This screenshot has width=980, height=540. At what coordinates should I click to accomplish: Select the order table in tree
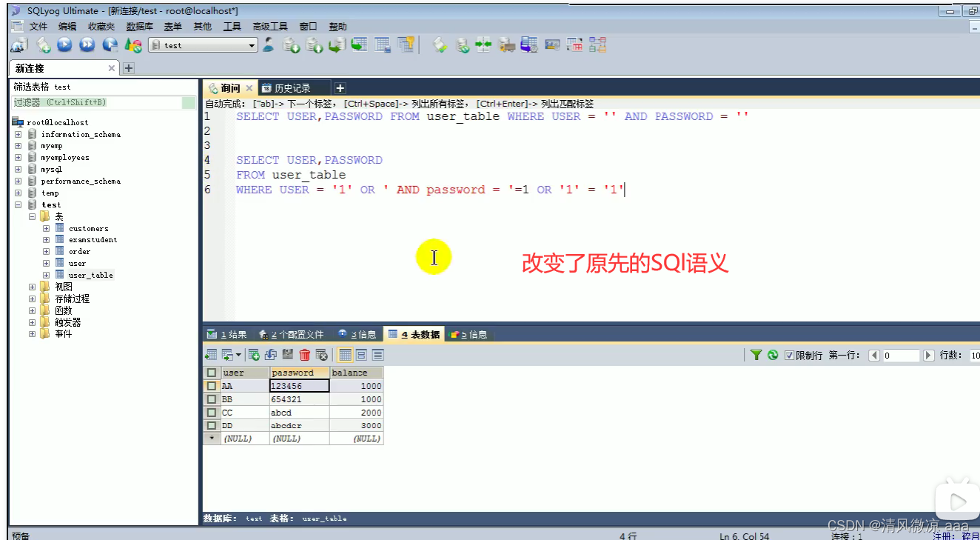tap(79, 252)
